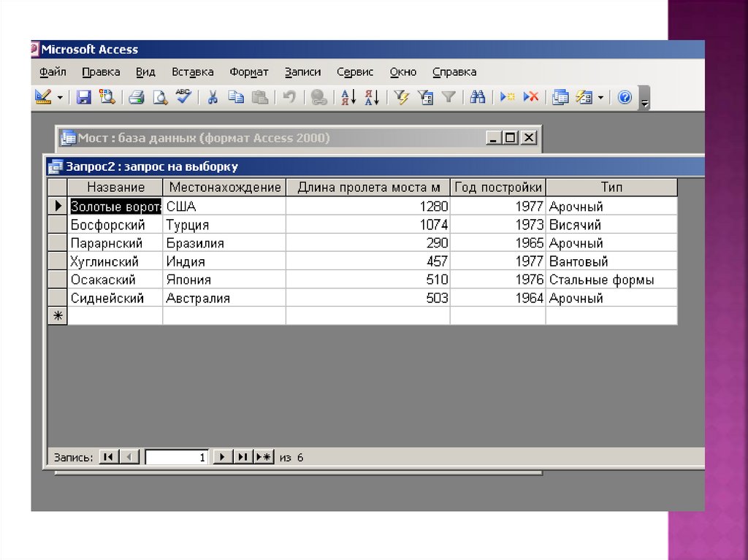
Task: Go to the next record button
Action: 221,457
